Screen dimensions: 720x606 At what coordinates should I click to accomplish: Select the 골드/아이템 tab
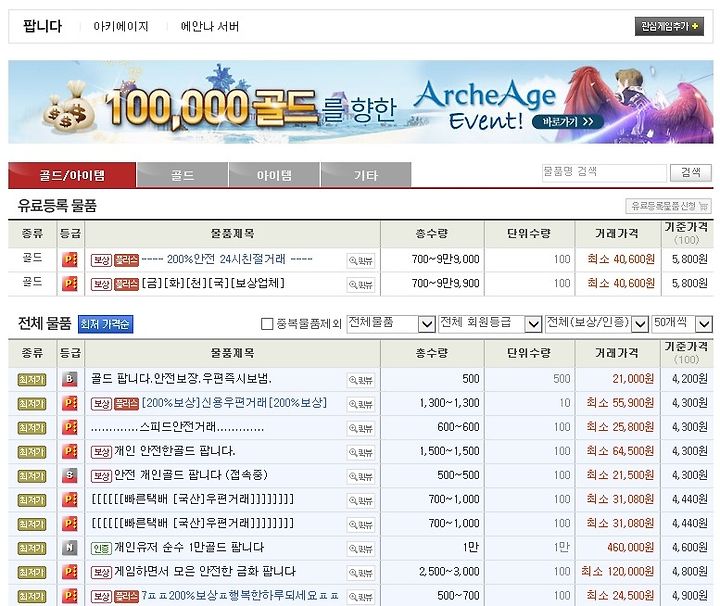[72, 175]
